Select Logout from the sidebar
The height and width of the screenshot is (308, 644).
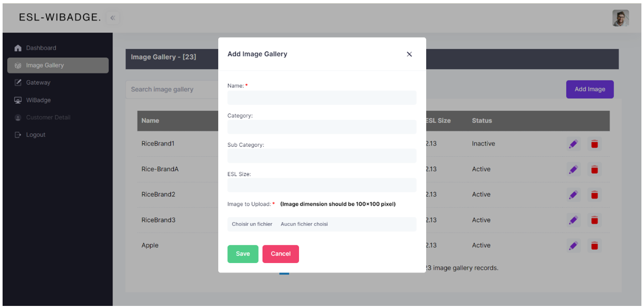click(36, 135)
